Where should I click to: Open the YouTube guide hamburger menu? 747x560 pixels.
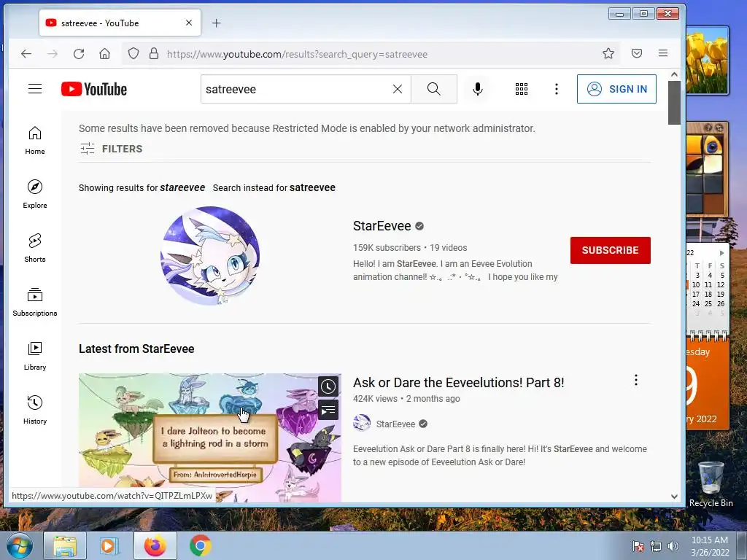pyautogui.click(x=35, y=89)
